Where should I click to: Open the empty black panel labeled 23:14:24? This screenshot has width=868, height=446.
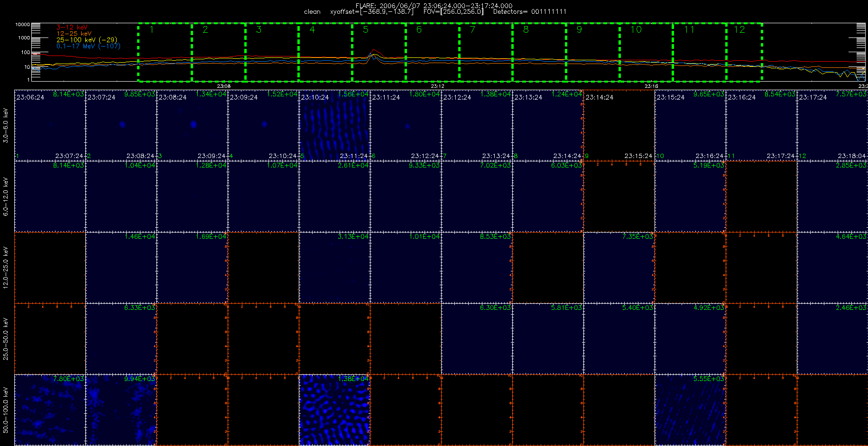coord(619,125)
